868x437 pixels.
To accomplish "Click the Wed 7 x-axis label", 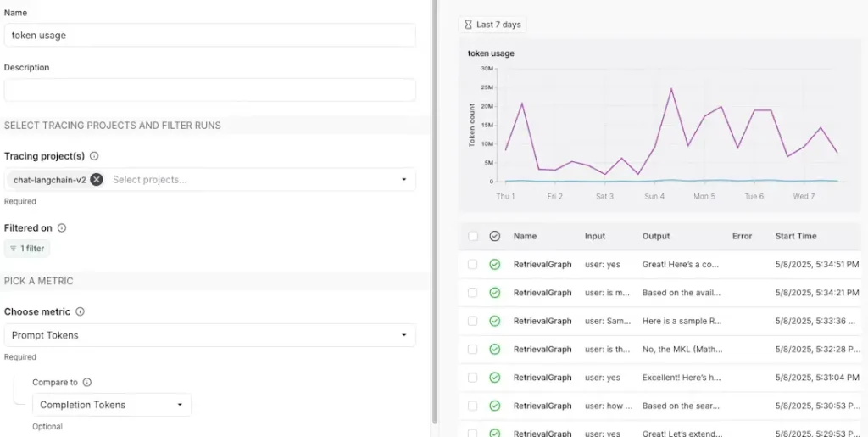I will 804,196.
